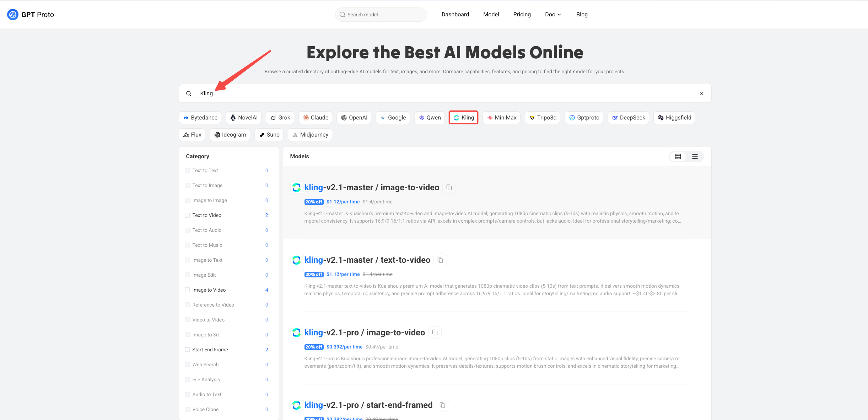Click the top Search model field

[381, 15]
